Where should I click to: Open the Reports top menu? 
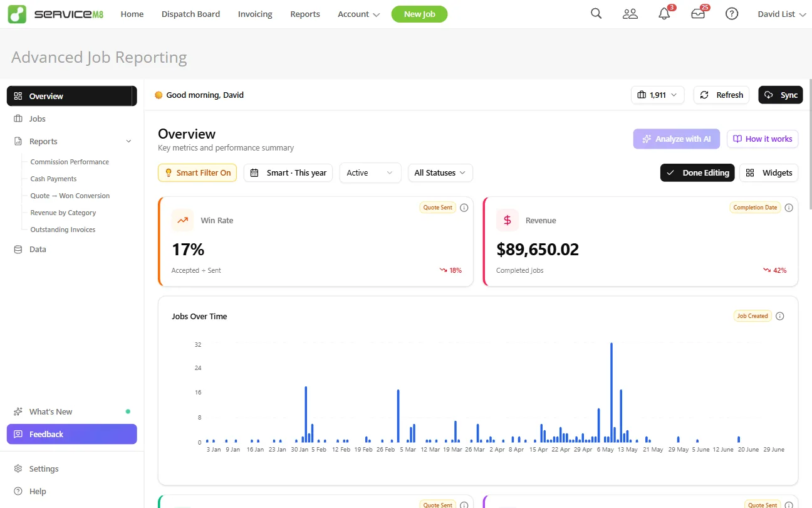coord(305,14)
